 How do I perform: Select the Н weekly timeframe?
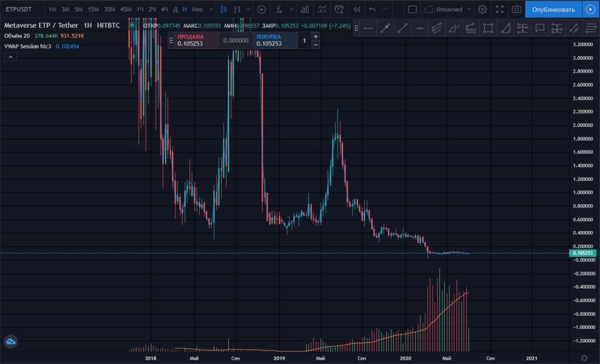coord(185,9)
